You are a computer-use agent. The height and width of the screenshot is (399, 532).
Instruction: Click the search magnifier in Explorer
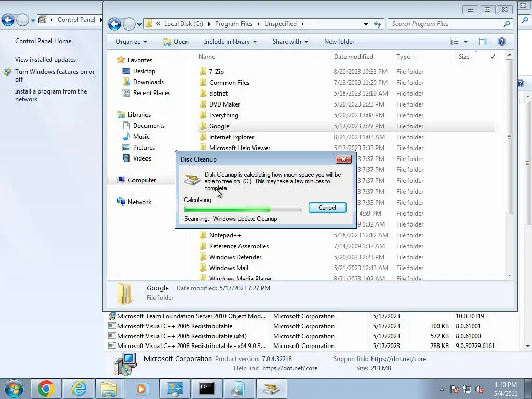[507, 24]
